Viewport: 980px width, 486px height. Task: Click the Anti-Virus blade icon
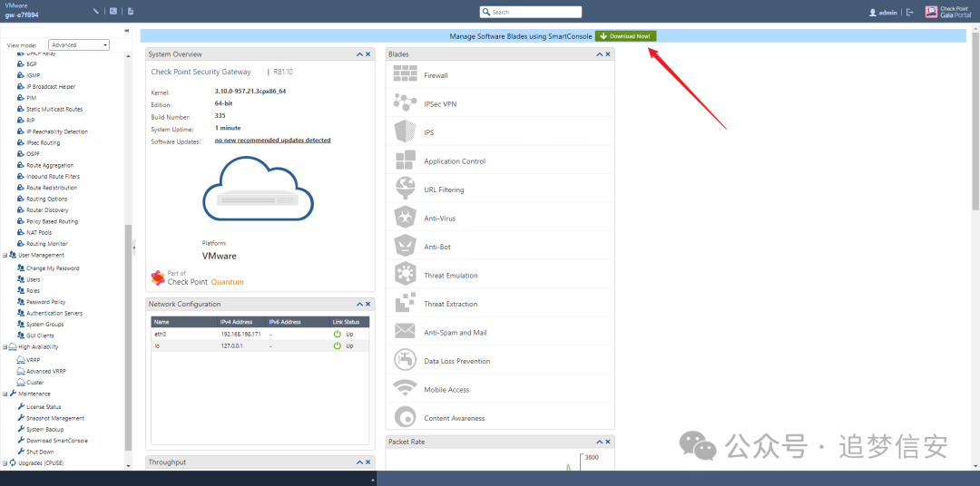[405, 218]
